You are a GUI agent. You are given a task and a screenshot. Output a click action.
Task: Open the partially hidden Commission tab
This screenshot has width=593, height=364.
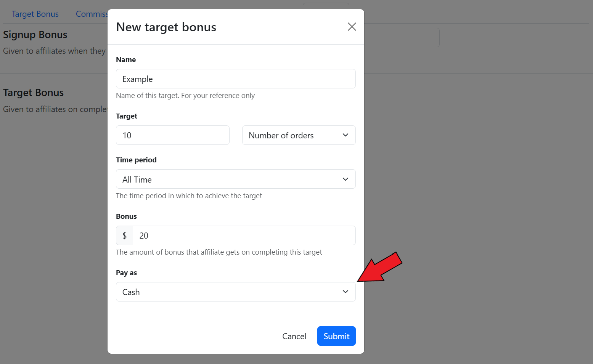point(92,14)
